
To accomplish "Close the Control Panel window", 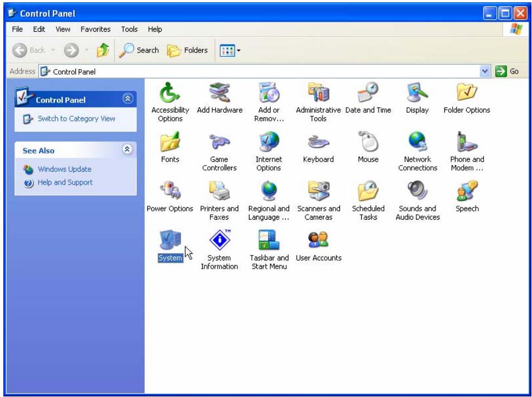I will click(x=520, y=13).
